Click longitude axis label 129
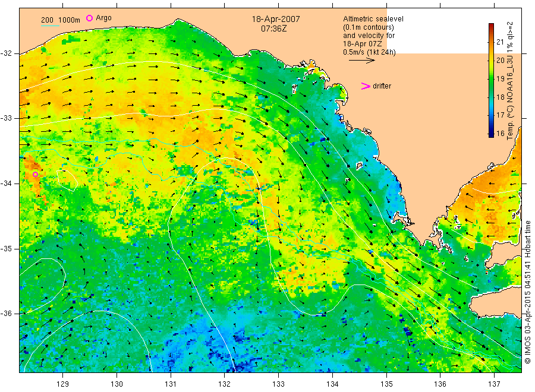This screenshot has width=535, height=392. click(x=63, y=384)
